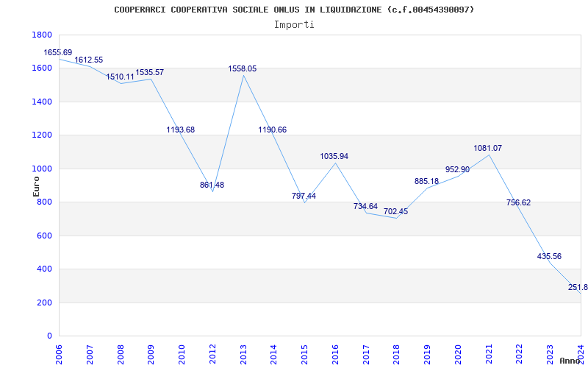The image size is (588, 368).
Task: Click the 0 y-axis tick label
Action: (50, 336)
